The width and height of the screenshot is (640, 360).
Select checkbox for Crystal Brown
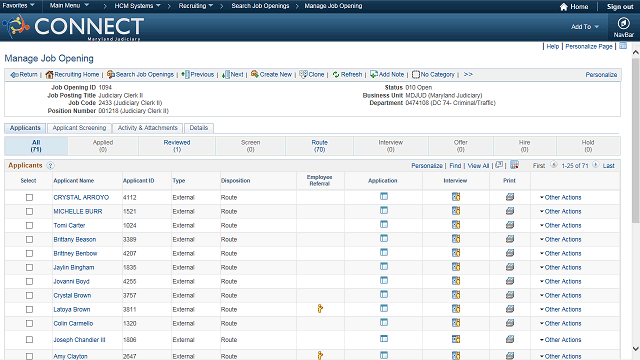(29, 296)
